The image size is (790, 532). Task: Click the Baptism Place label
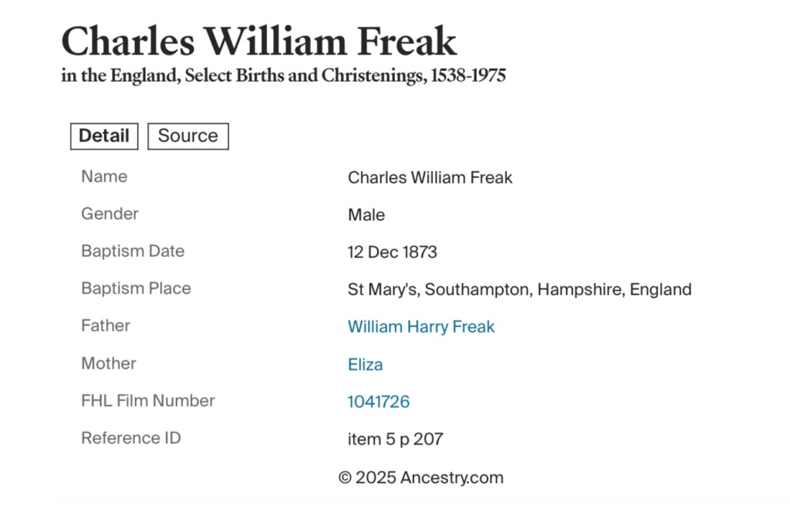pos(136,288)
